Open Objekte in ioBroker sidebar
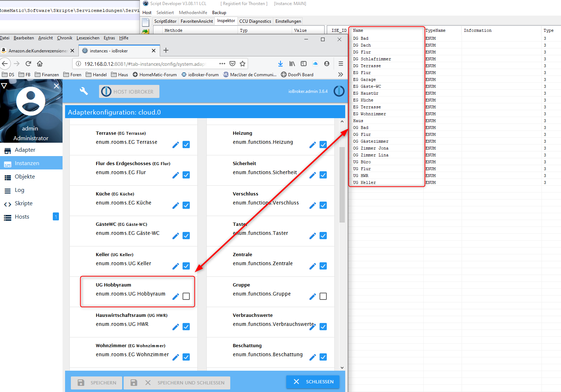The image size is (561, 392). [x=31, y=177]
